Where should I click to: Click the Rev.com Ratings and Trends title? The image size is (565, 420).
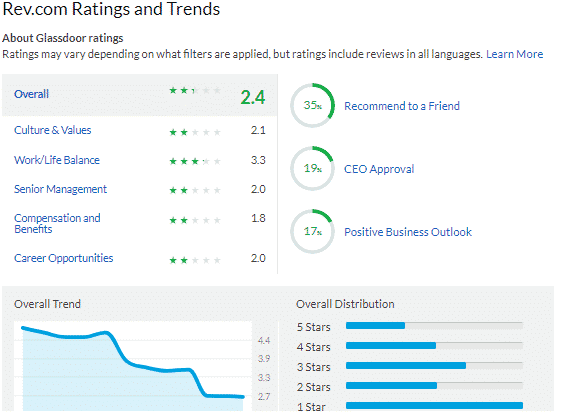click(111, 9)
